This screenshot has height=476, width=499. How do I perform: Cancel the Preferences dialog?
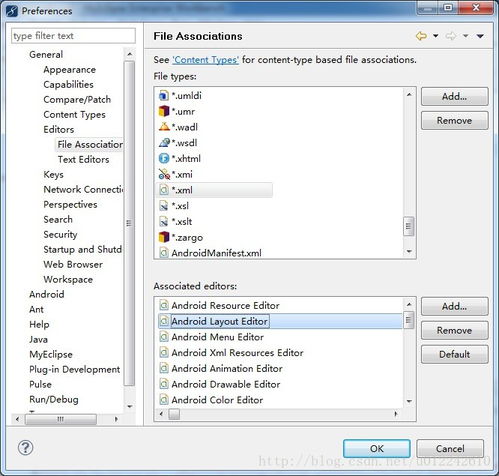(450, 449)
